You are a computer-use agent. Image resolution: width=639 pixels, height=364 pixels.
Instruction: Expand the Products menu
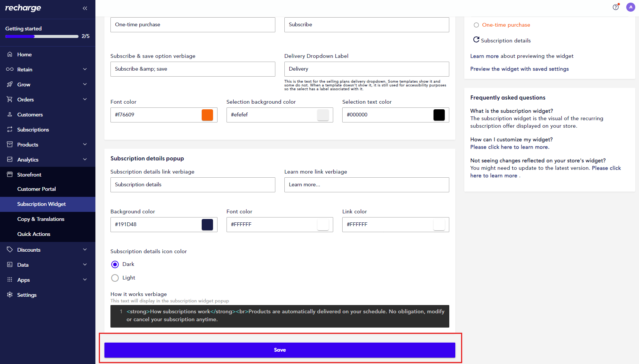click(27, 144)
